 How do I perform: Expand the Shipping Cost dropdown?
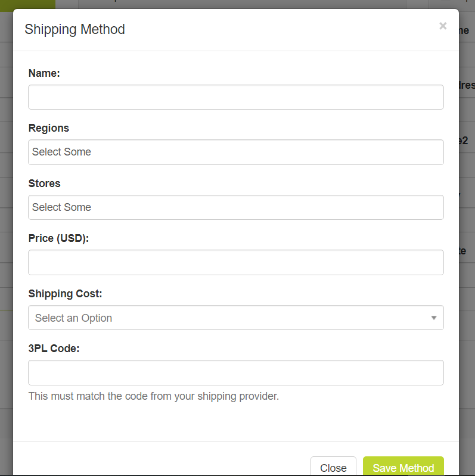[235, 318]
